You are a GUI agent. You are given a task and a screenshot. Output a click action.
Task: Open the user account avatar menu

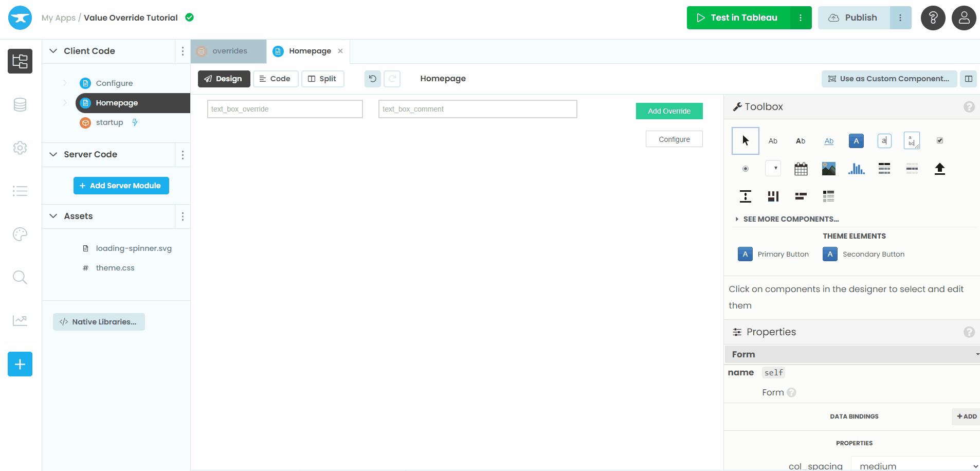pyautogui.click(x=964, y=18)
